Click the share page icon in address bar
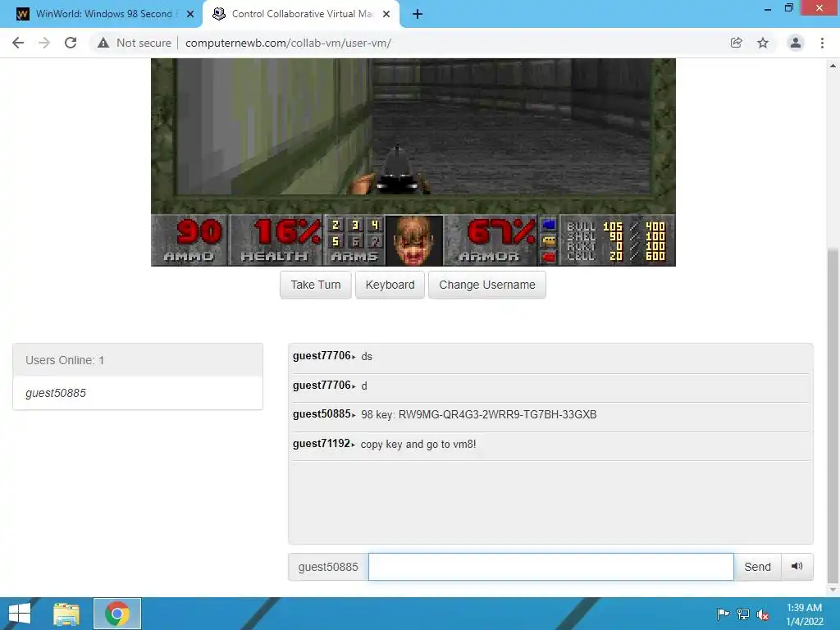Screen dimensions: 840x630 737,43
